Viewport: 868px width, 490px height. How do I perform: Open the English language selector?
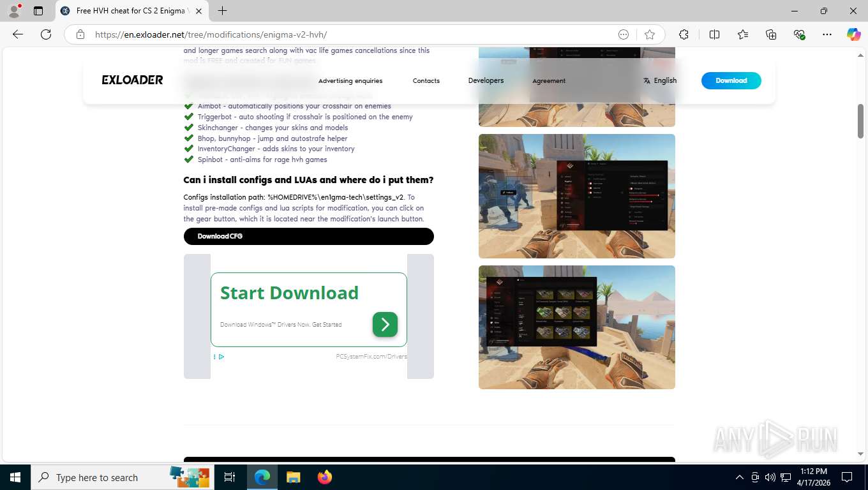click(x=660, y=80)
